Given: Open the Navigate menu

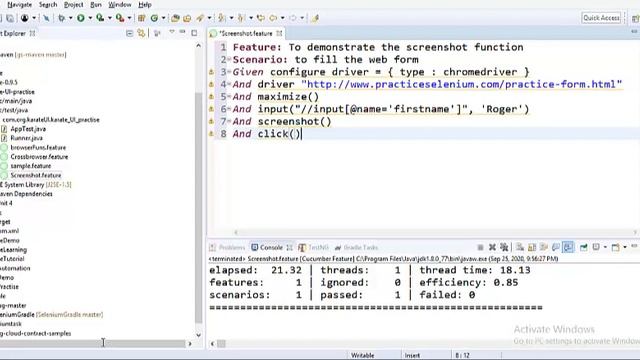Looking at the screenshot, I should (x=19, y=5).
